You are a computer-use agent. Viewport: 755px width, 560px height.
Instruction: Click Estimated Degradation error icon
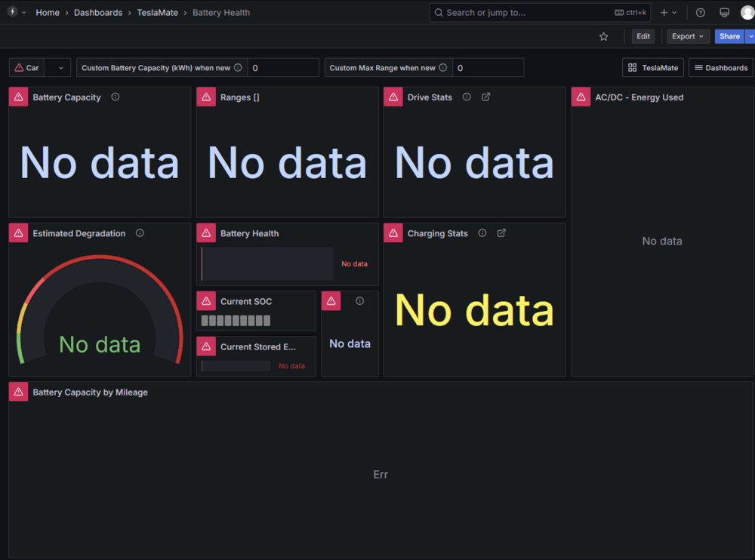[18, 233]
